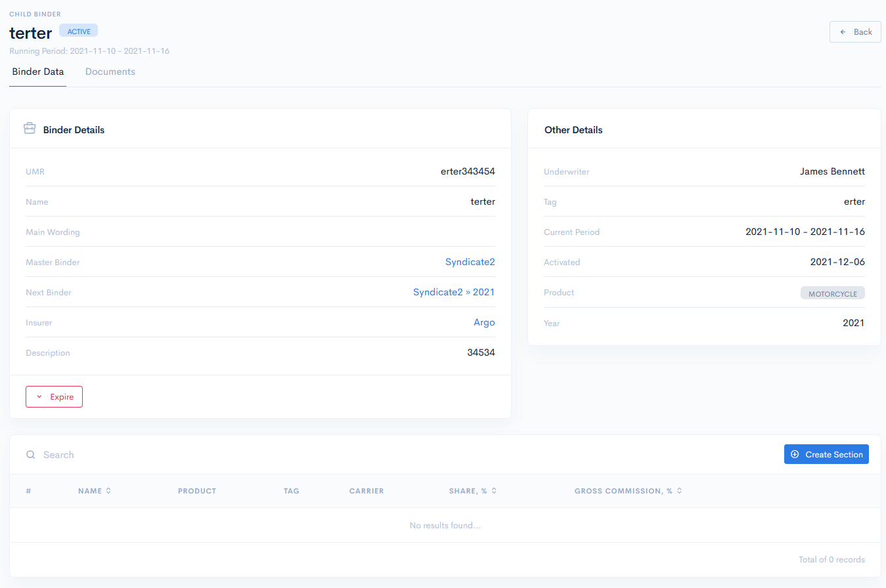The image size is (886, 588).
Task: Sort by Gross Commission % column
Action: [x=679, y=491]
